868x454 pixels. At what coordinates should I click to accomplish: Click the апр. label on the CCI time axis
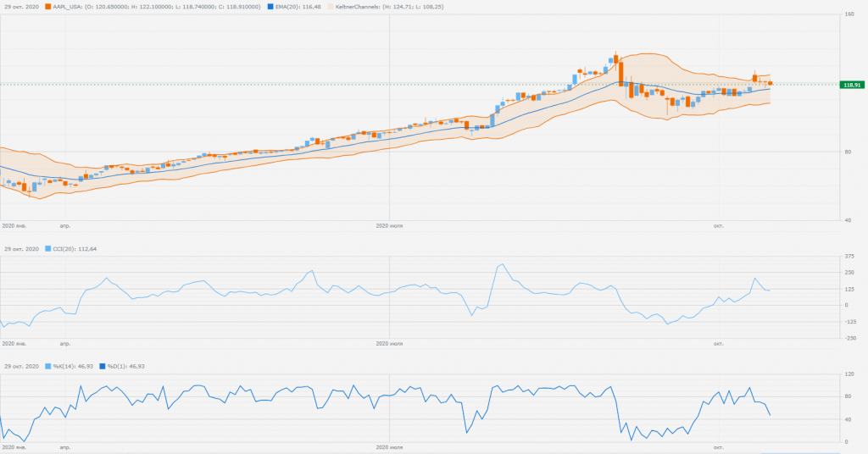(x=64, y=343)
